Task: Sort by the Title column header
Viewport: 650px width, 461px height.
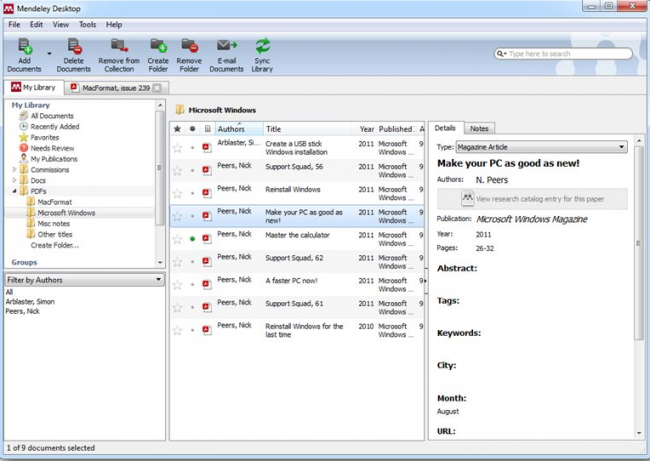Action: (x=307, y=129)
